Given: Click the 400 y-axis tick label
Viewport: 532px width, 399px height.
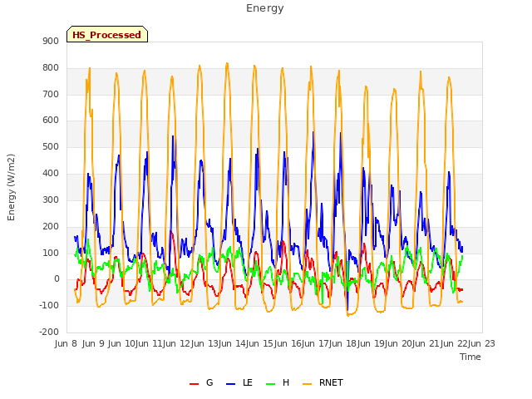Looking at the screenshot, I should tap(51, 174).
